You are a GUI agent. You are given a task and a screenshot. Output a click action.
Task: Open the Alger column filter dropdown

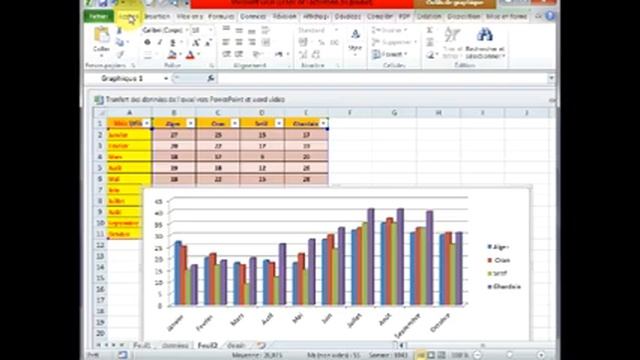pyautogui.click(x=191, y=123)
